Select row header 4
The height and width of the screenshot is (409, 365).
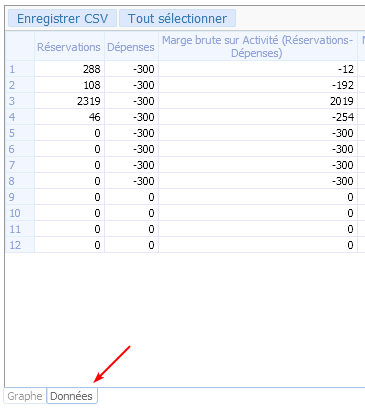point(20,117)
